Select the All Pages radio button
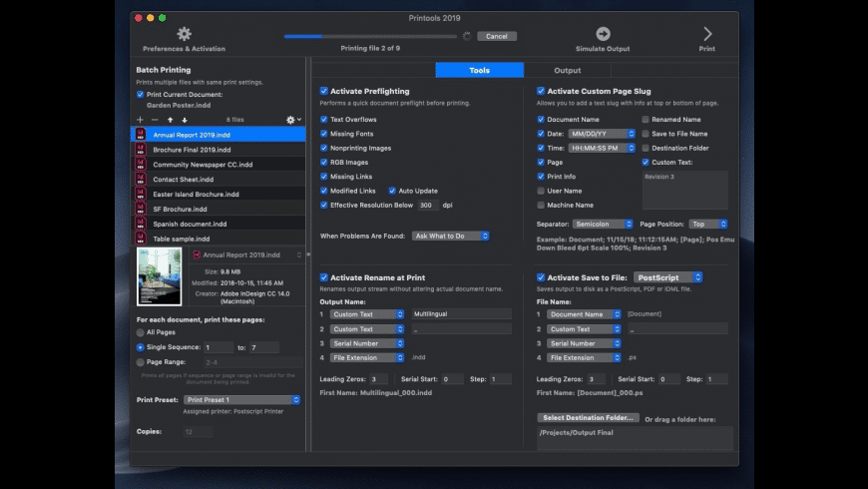Image resolution: width=868 pixels, height=489 pixels. pyautogui.click(x=140, y=333)
